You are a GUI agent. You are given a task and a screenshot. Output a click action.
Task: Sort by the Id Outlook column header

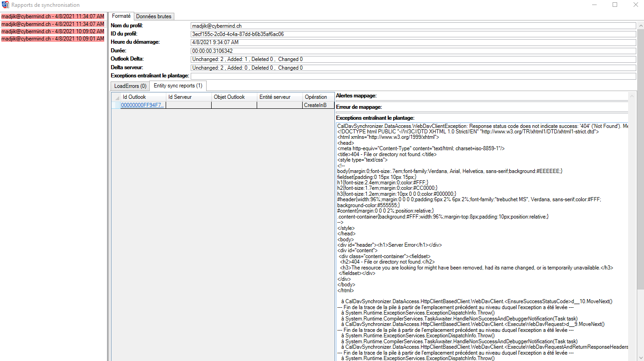(142, 97)
